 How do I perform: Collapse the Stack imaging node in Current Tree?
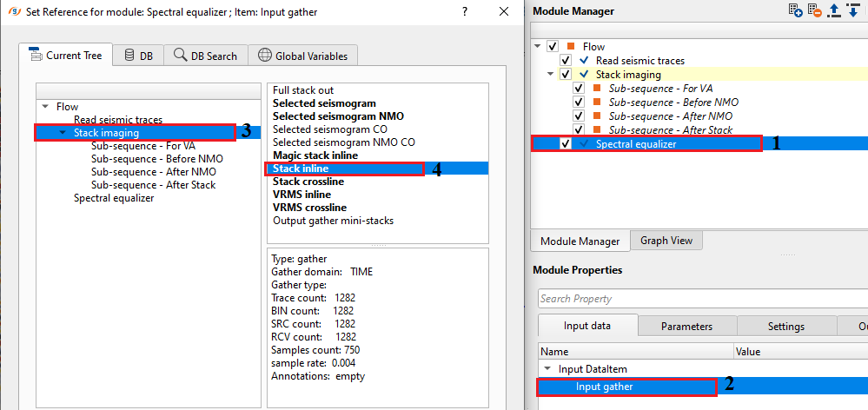click(x=63, y=133)
